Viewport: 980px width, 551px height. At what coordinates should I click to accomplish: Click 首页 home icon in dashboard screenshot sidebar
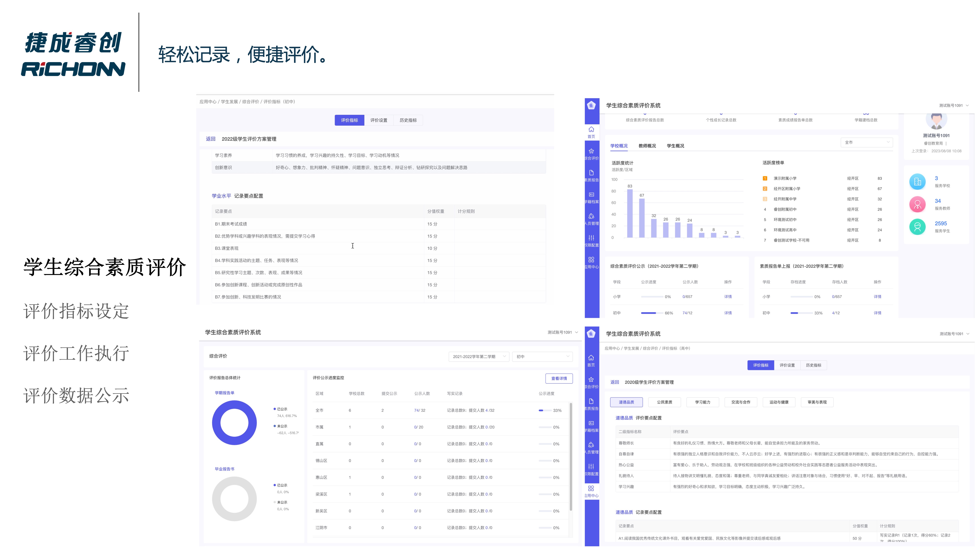(591, 130)
